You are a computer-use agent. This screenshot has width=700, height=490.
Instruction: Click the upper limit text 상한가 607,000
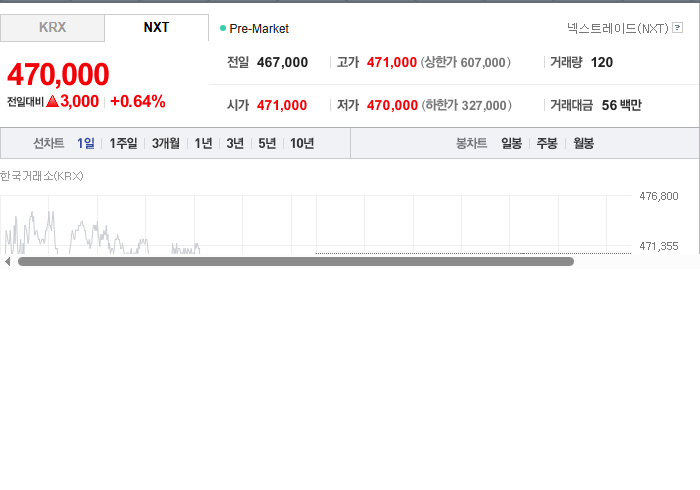pos(466,62)
